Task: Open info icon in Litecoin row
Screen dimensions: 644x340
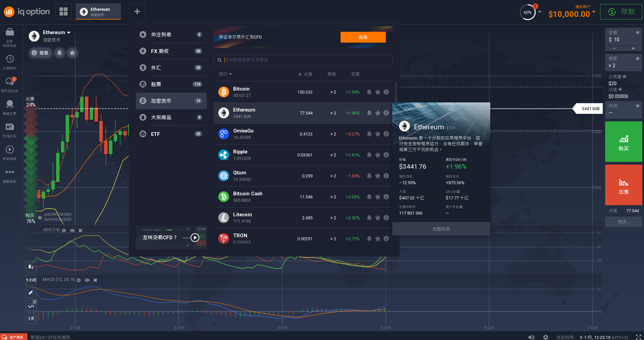Action: tap(386, 218)
